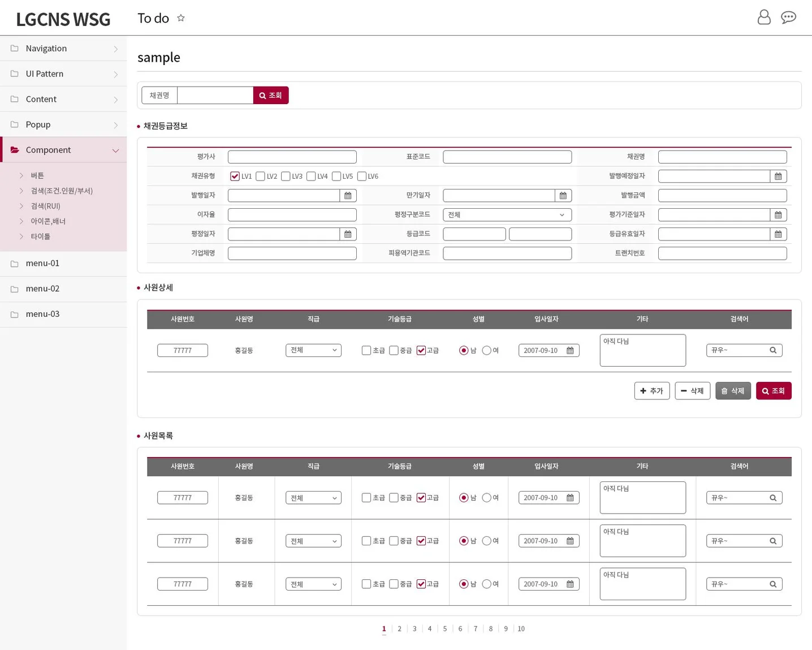Click the gray 삭제 button with trash icon
Image resolution: width=812 pixels, height=650 pixels.
point(733,391)
